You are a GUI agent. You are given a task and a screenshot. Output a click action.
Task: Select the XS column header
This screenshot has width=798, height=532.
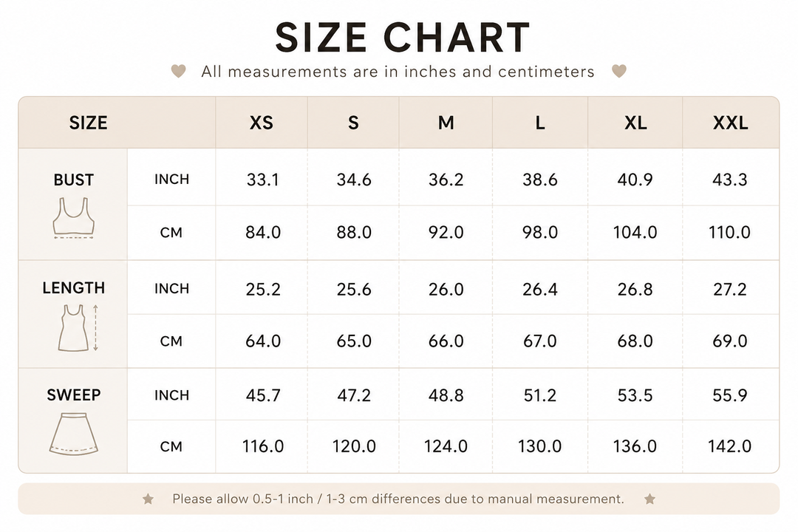pyautogui.click(x=262, y=123)
